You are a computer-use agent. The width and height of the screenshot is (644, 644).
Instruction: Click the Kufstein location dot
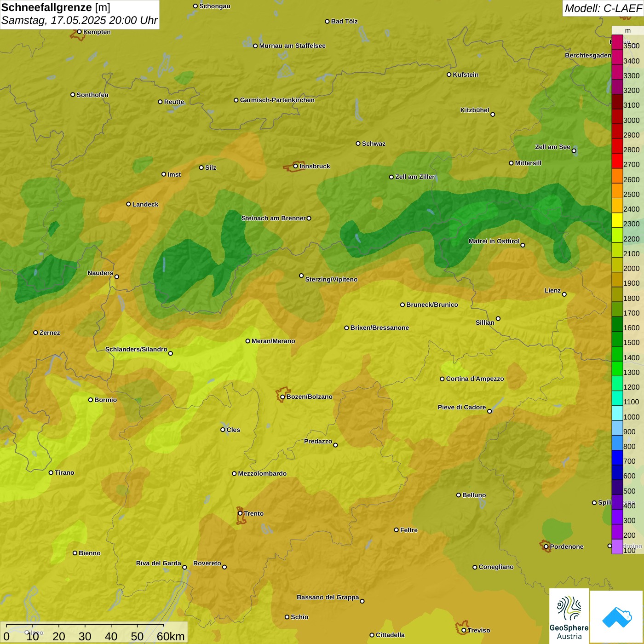pyautogui.click(x=449, y=75)
